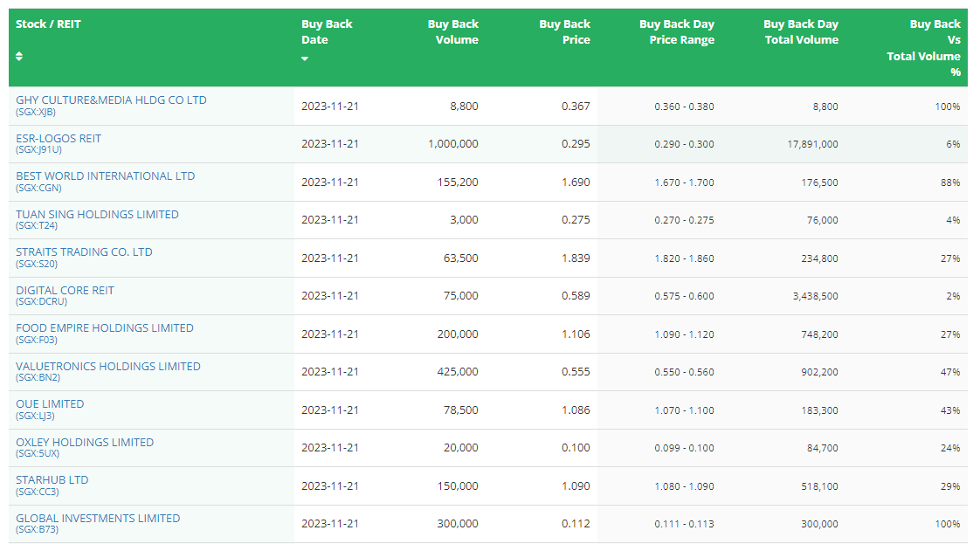Click price range 0.360 - 0.380
The width and height of the screenshot is (980, 544).
click(685, 107)
